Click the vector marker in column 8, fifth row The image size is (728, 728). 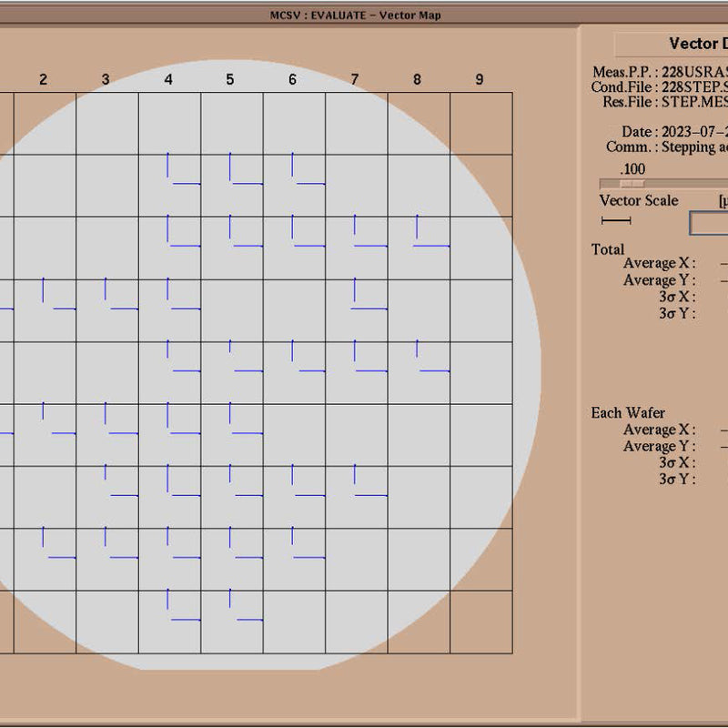(x=433, y=356)
